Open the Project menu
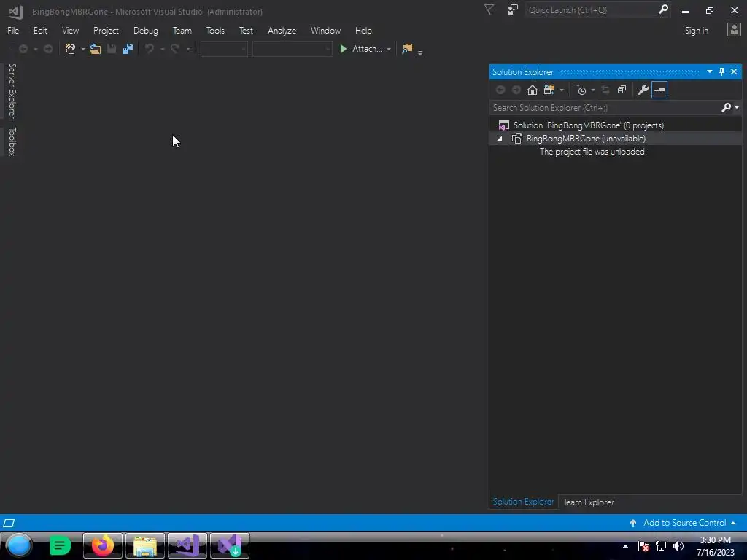 pos(106,31)
